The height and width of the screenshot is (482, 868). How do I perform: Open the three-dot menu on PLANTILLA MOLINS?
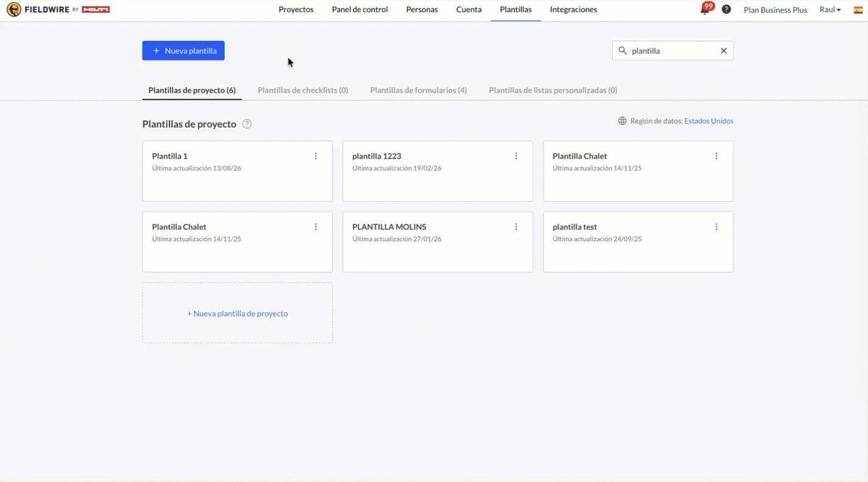click(x=516, y=227)
